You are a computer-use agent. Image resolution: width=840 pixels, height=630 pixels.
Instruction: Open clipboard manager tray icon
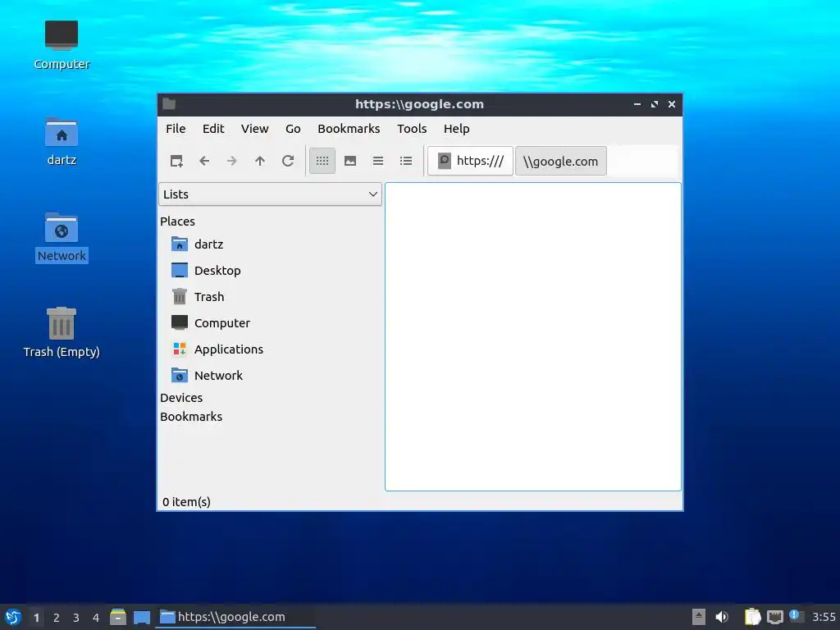click(x=753, y=617)
